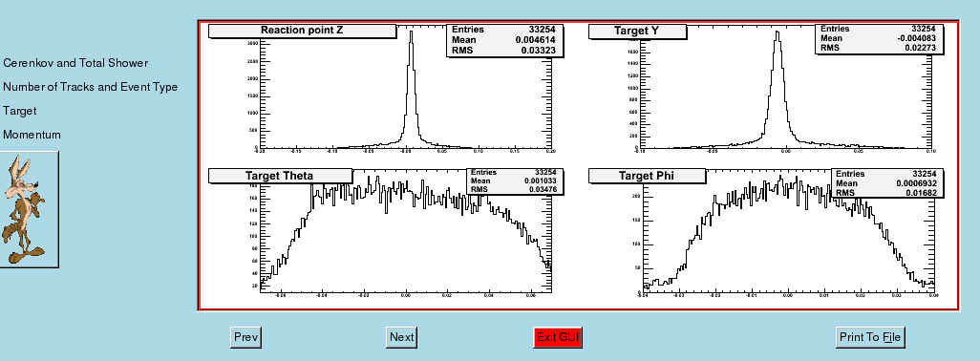The width and height of the screenshot is (980, 361).
Task: Save plots using Print To File
Action: 870,337
